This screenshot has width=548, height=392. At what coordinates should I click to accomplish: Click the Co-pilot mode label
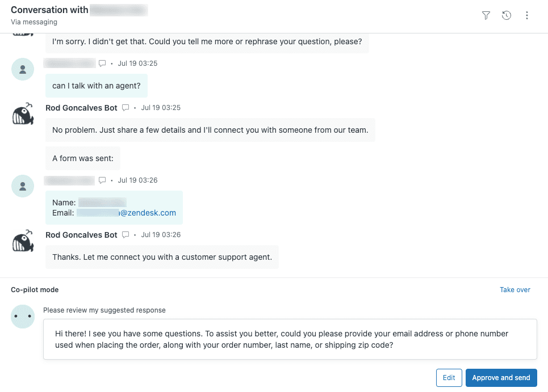[35, 289]
